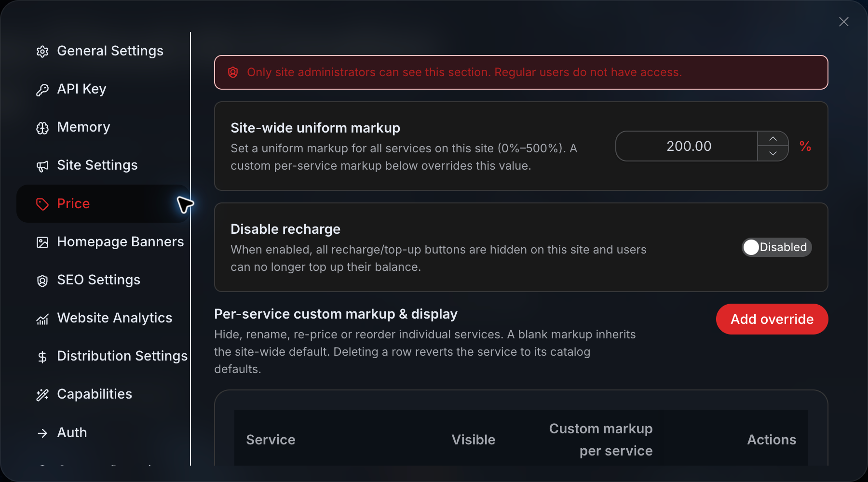
Task: Click the Price tag icon
Action: point(42,204)
